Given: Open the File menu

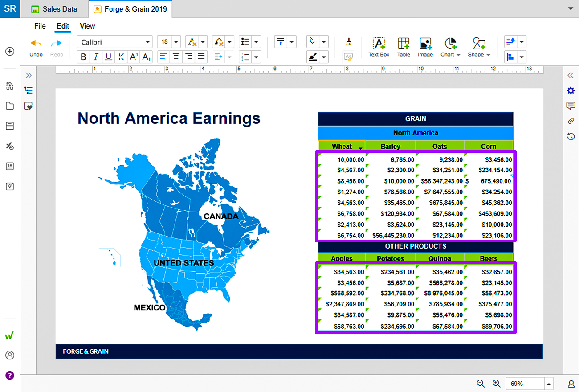Looking at the screenshot, I should point(40,26).
